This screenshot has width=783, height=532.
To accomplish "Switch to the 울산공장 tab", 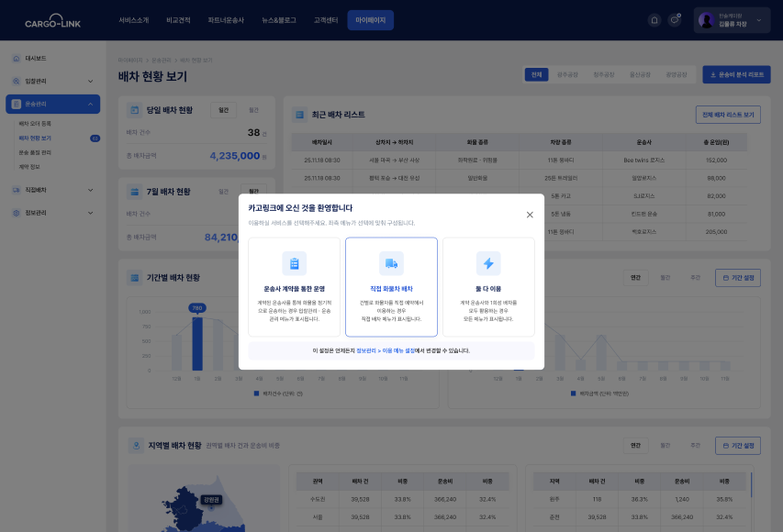I will 640,75.
